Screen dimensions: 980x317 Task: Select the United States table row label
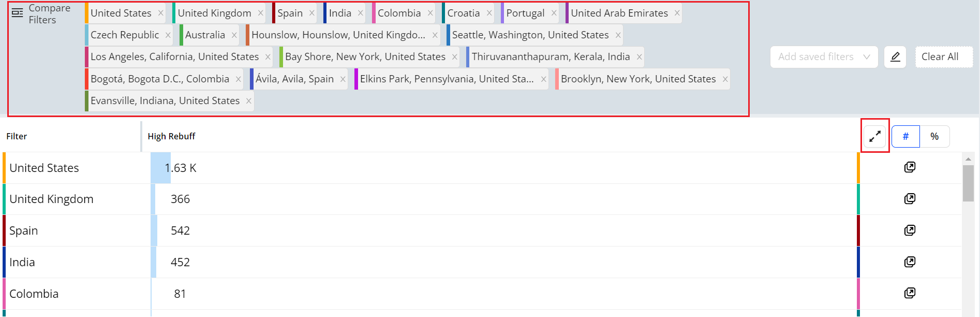pos(44,168)
